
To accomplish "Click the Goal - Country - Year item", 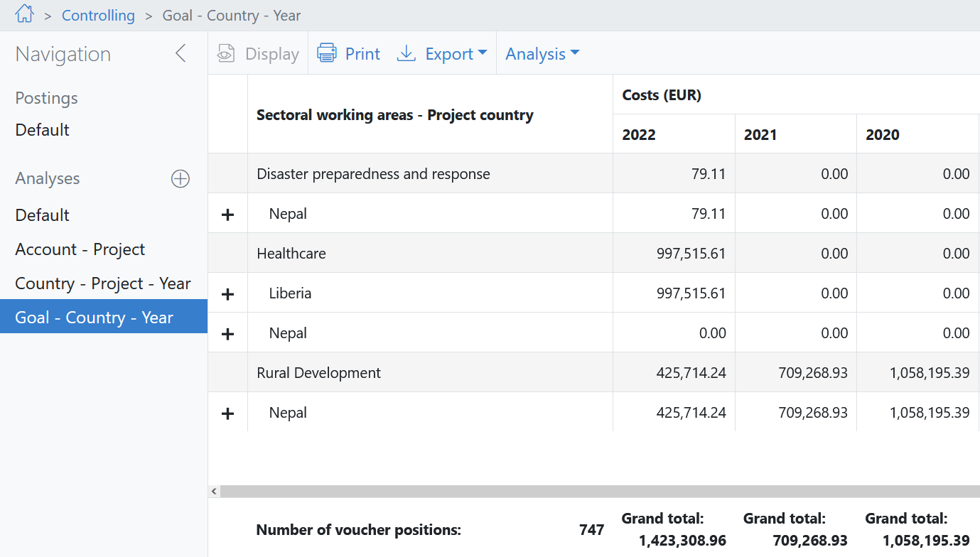I will coord(95,318).
